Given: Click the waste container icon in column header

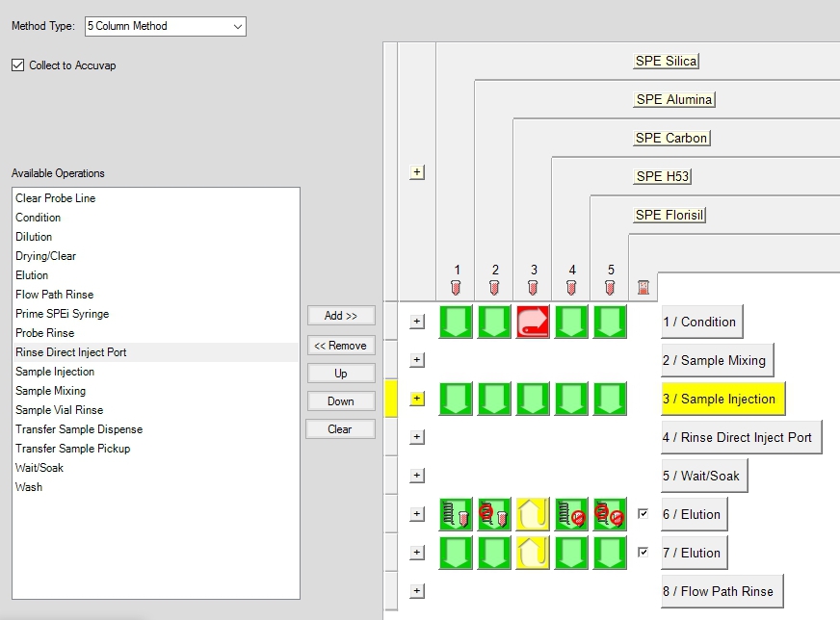Looking at the screenshot, I should point(643,287).
